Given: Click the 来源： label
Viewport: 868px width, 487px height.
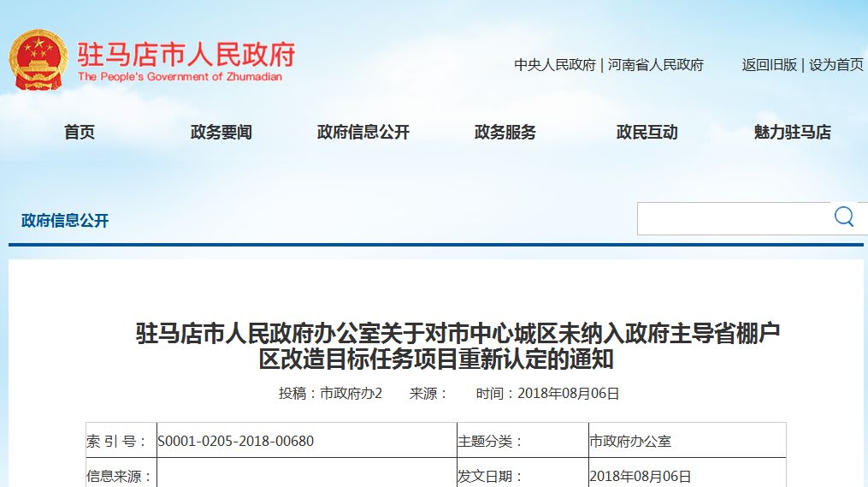Looking at the screenshot, I should [x=428, y=394].
